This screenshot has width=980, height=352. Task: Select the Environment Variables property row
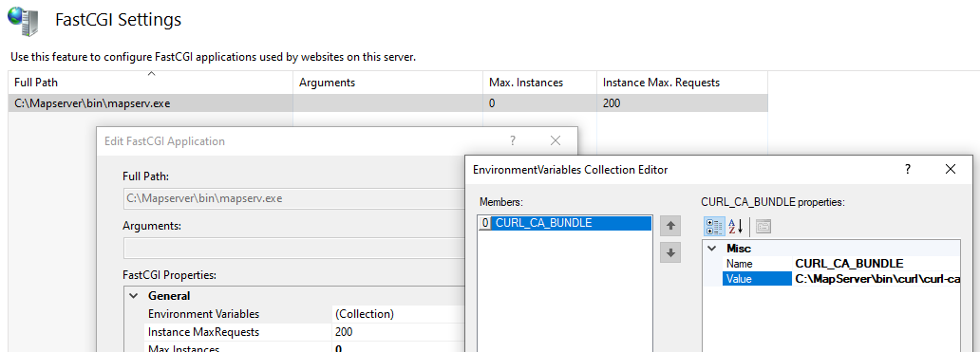[x=305, y=314]
